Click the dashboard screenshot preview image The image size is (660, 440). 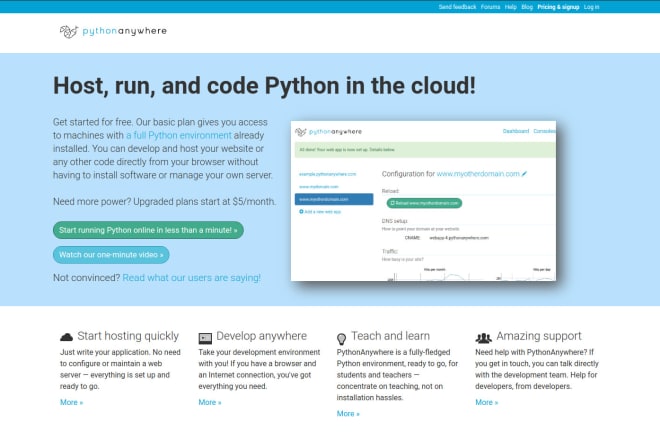[423, 201]
